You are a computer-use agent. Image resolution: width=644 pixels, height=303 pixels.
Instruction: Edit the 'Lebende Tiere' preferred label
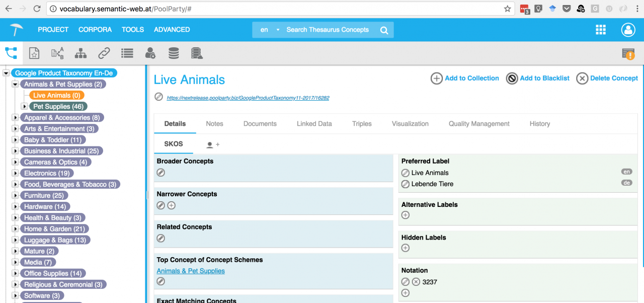point(406,184)
